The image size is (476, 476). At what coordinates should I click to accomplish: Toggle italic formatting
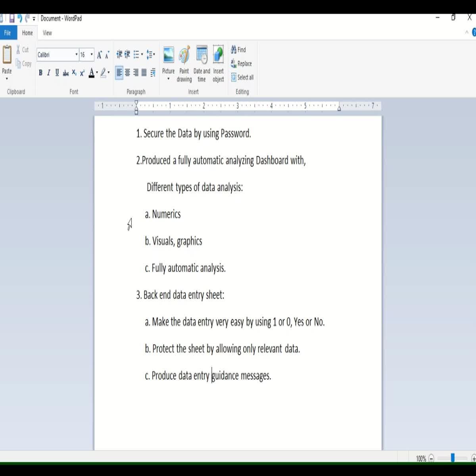(x=48, y=73)
